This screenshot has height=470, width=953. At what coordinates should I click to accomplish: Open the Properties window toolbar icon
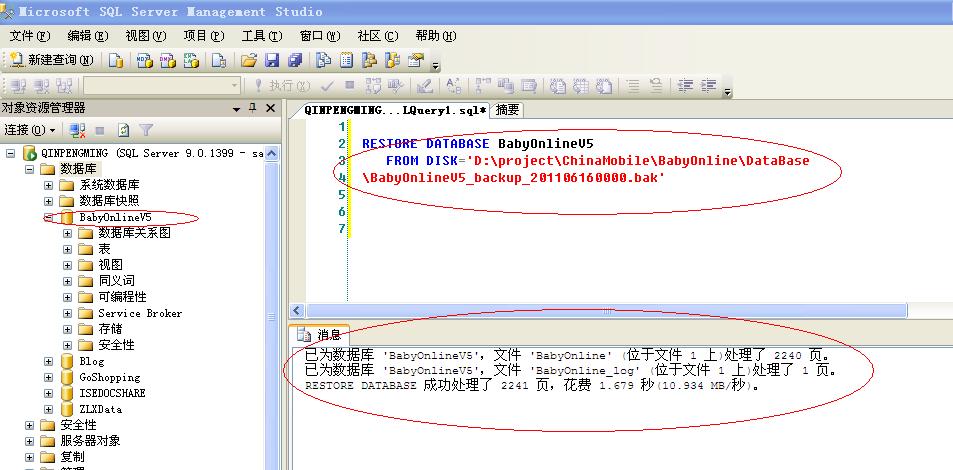click(x=416, y=60)
